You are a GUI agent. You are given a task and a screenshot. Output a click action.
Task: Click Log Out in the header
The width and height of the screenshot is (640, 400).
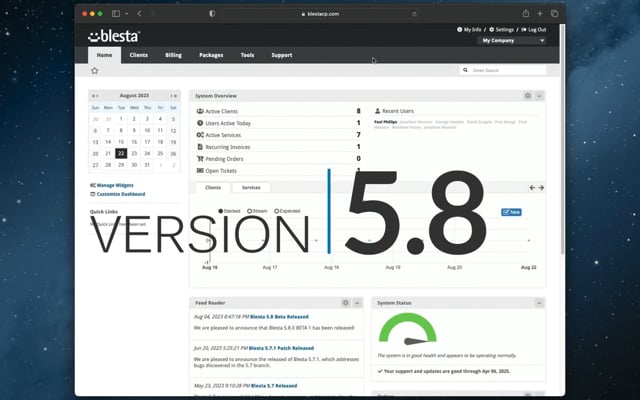(x=534, y=30)
